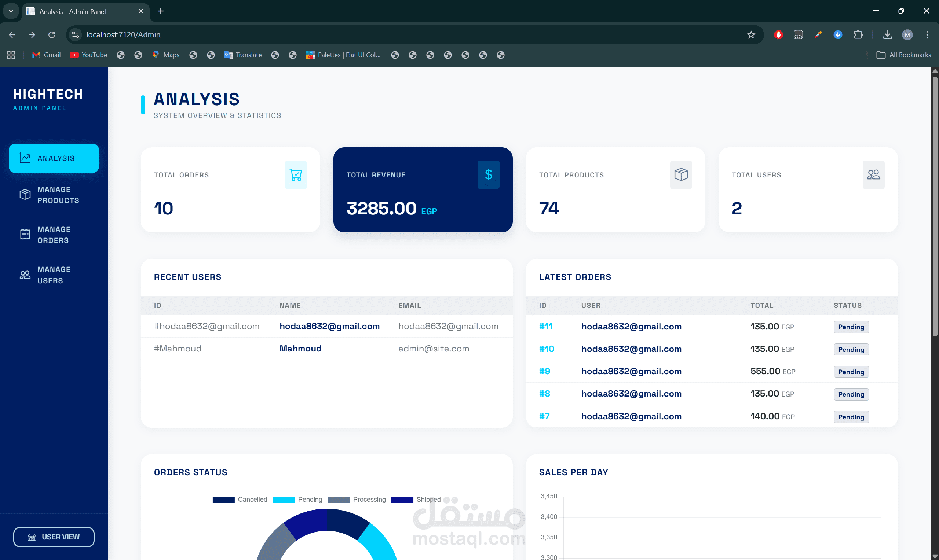939x560 pixels.
Task: Reload the page
Action: 52,35
